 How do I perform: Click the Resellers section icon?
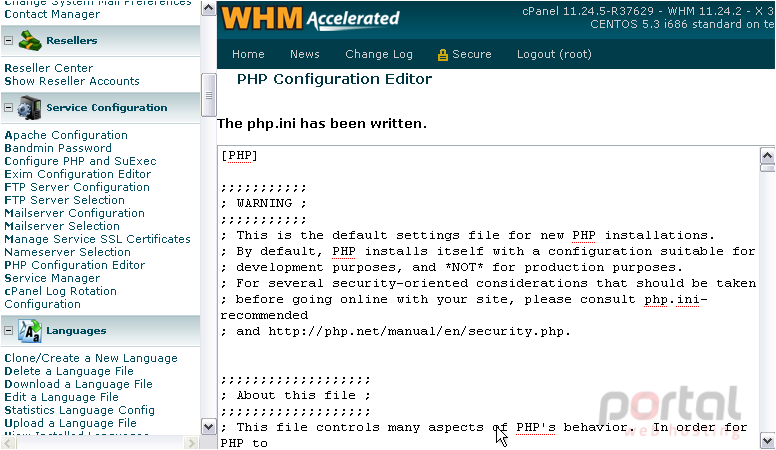click(30, 41)
